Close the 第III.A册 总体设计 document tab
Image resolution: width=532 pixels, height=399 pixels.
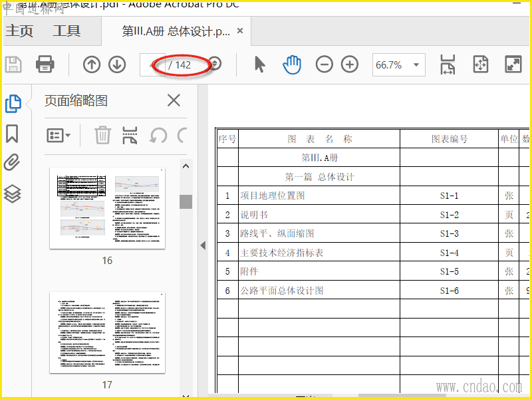click(x=240, y=31)
